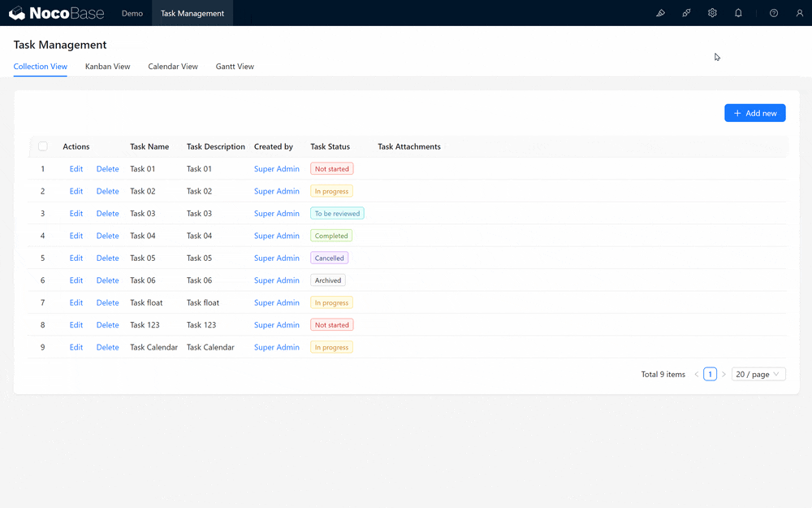Delete the Task 06 row
The width and height of the screenshot is (812, 508).
coord(108,280)
